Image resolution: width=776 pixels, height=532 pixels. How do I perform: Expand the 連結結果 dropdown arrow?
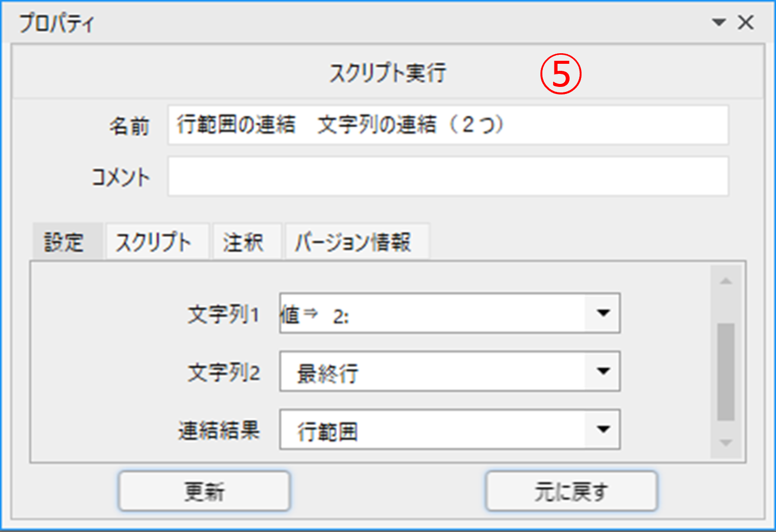pyautogui.click(x=603, y=430)
